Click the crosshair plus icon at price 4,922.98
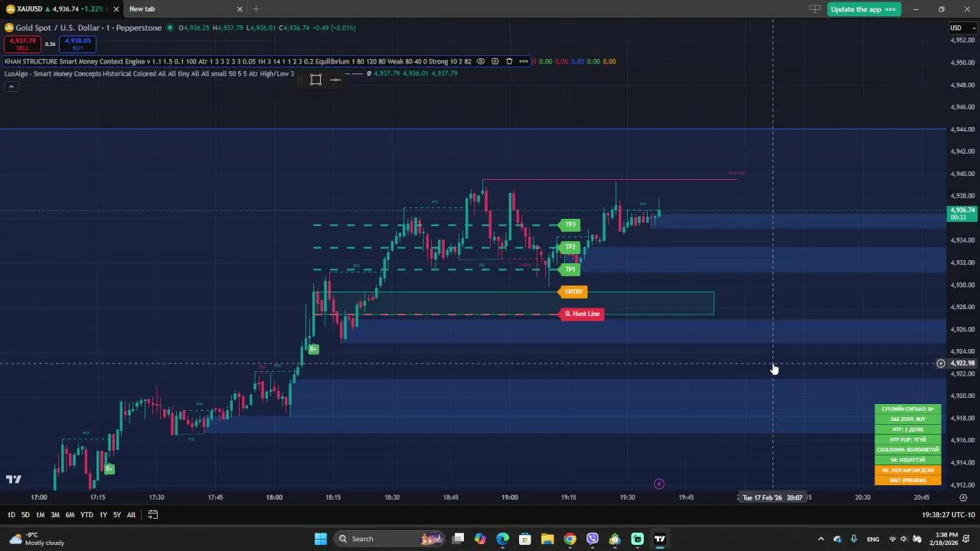Image resolution: width=980 pixels, height=551 pixels. [x=941, y=364]
